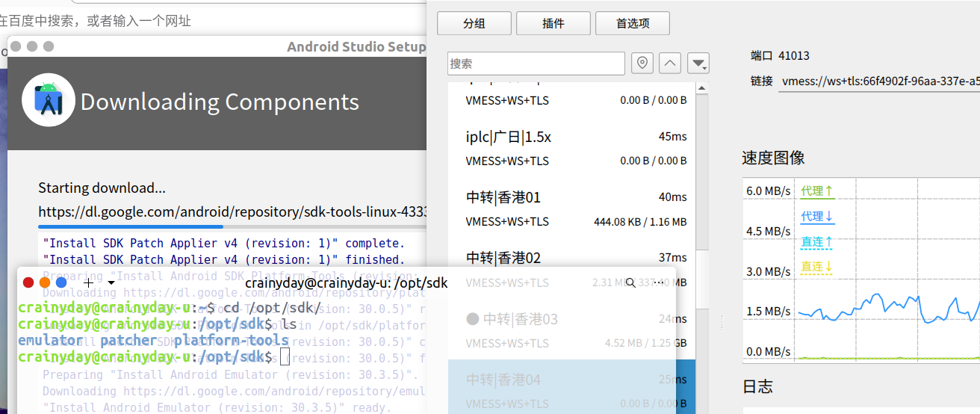Click Android Studio Setup window title
Screen dimensions: 980x414
pos(356,47)
